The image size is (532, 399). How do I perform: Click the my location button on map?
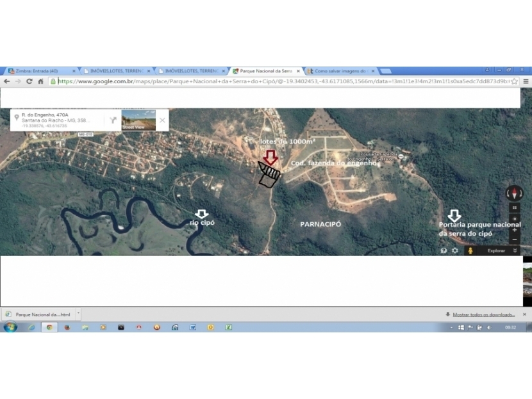pos(514,219)
